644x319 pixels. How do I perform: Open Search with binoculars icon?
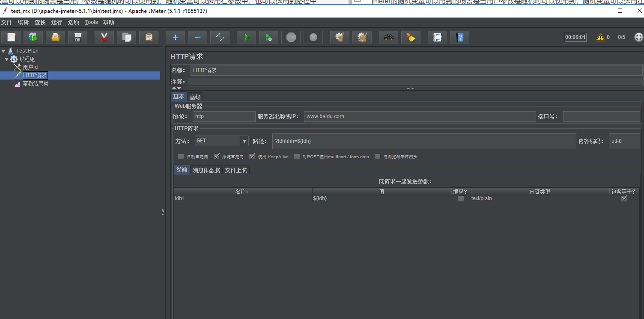click(388, 37)
